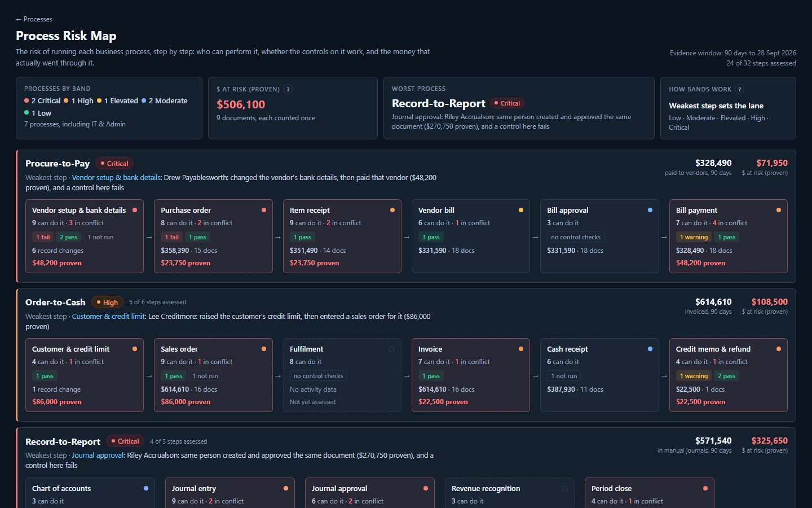Click the red risk dot on Period close card
The width and height of the screenshot is (812, 508).
click(705, 488)
